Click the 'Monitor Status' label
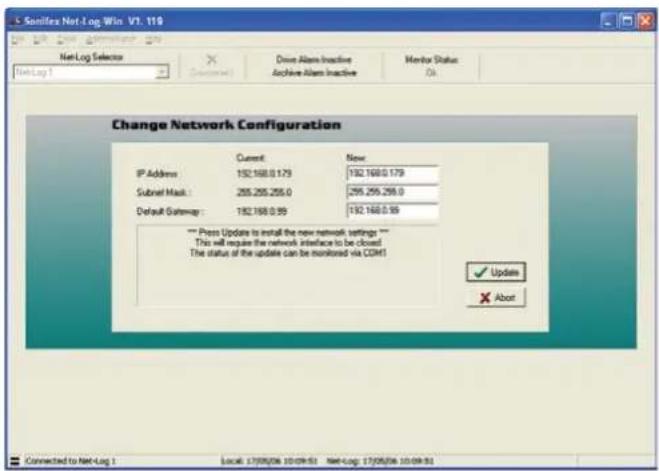 click(x=431, y=60)
